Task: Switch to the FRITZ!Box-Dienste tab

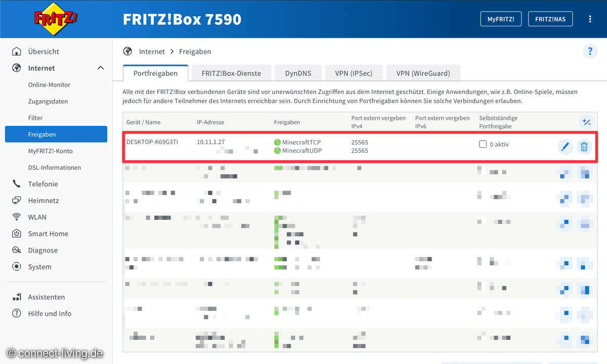Action: click(231, 73)
